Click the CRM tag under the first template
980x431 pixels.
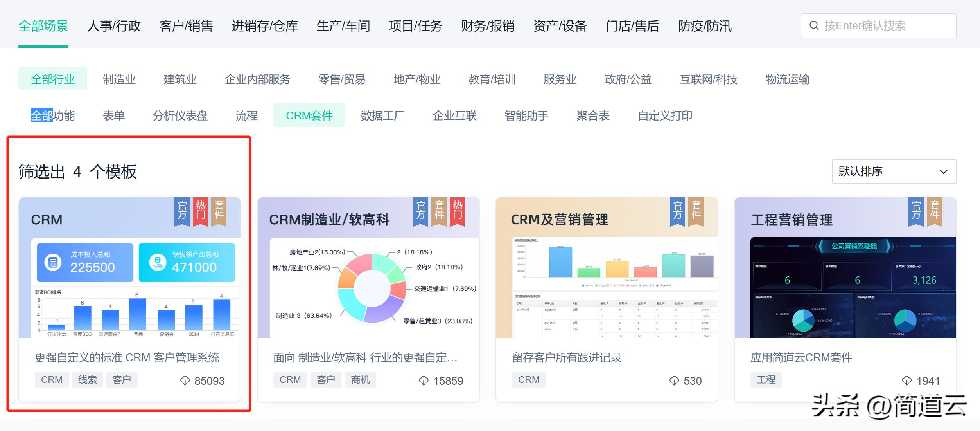tap(51, 379)
